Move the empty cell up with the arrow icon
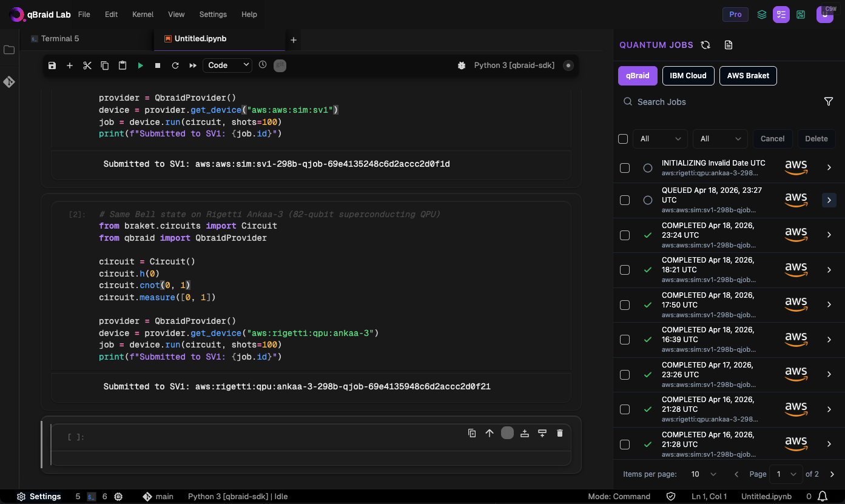The height and width of the screenshot is (504, 845). [490, 433]
